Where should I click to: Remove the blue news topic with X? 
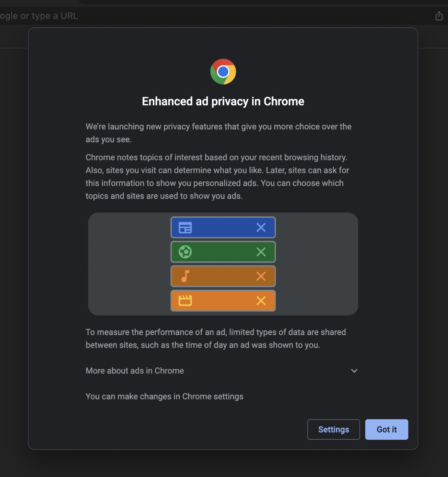click(x=261, y=227)
